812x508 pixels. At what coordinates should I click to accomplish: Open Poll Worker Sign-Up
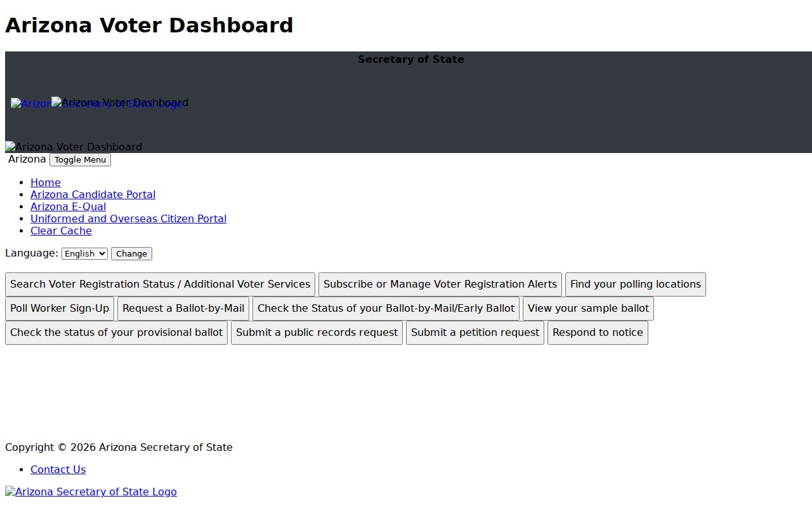(60, 309)
